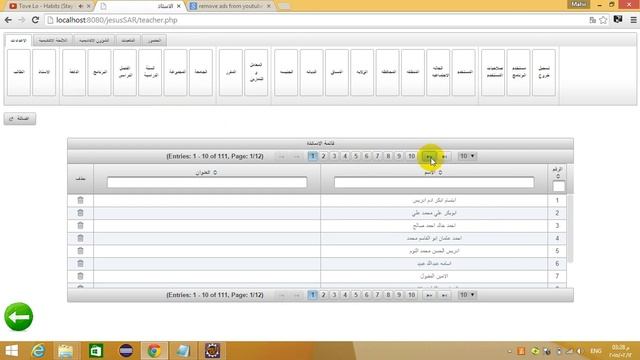The image size is (640, 360).
Task: Open the User permissions (صلاحيات المستخدم) button
Action: click(x=493, y=72)
